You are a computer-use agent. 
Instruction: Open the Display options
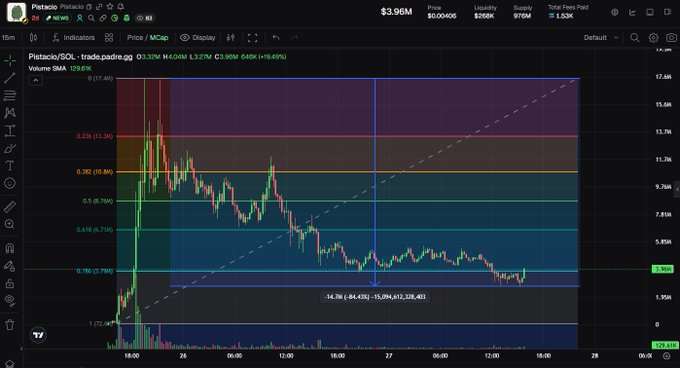[x=198, y=38]
